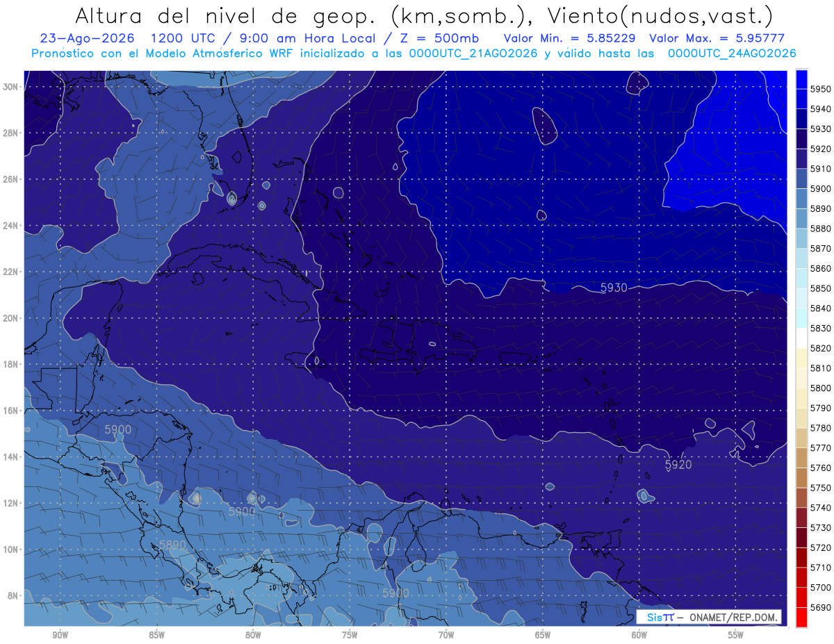The width and height of the screenshot is (834, 644).
Task: Click the 26N latitude axis label
Action: [11, 179]
